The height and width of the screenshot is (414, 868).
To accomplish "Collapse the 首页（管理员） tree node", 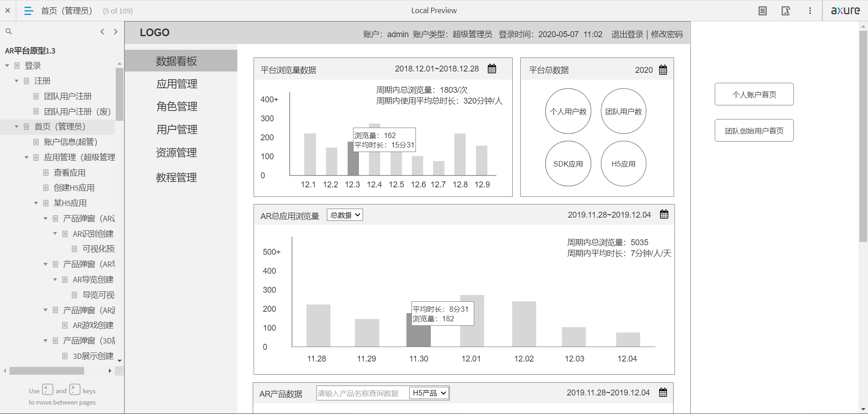I will (x=17, y=127).
